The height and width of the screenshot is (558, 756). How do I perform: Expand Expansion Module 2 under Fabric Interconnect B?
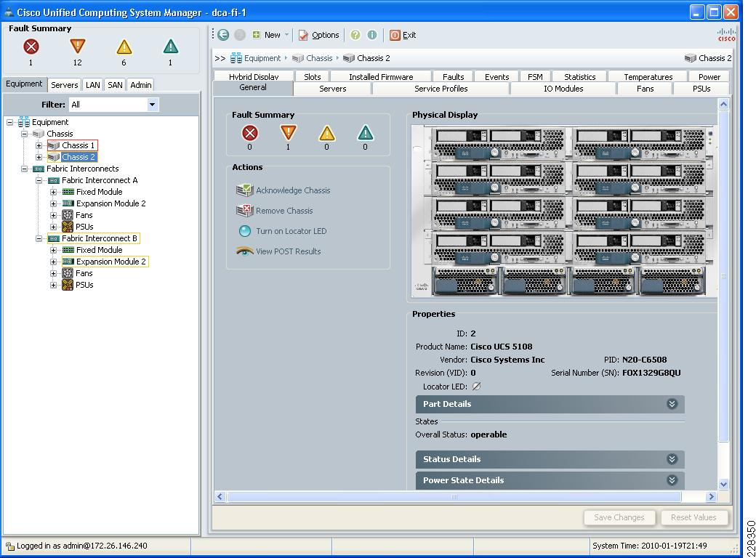(x=54, y=262)
